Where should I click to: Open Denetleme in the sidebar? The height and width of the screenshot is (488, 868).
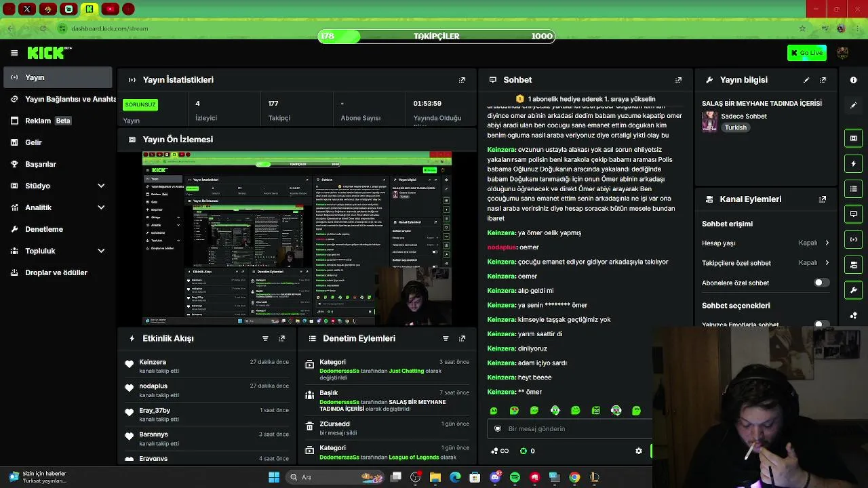click(58, 229)
